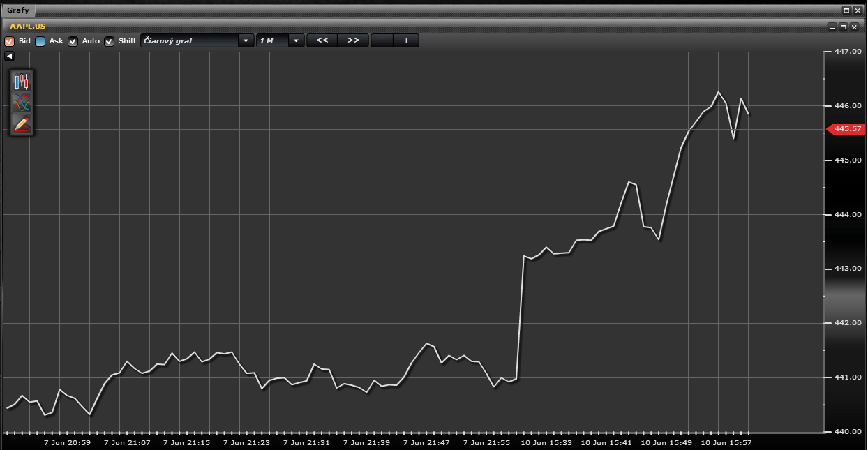Click the AAPL.US window title
This screenshot has height=450, width=868.
click(x=28, y=26)
